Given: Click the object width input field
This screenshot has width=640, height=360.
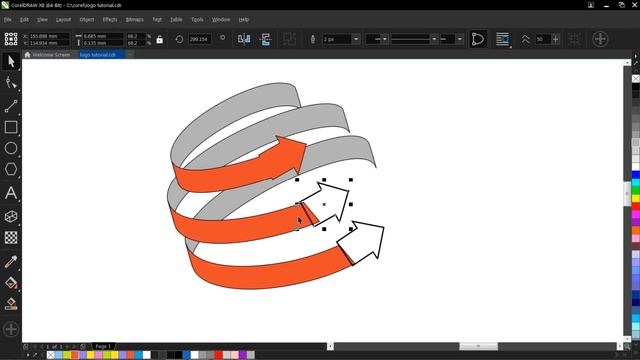Looking at the screenshot, I should pyautogui.click(x=102, y=36).
